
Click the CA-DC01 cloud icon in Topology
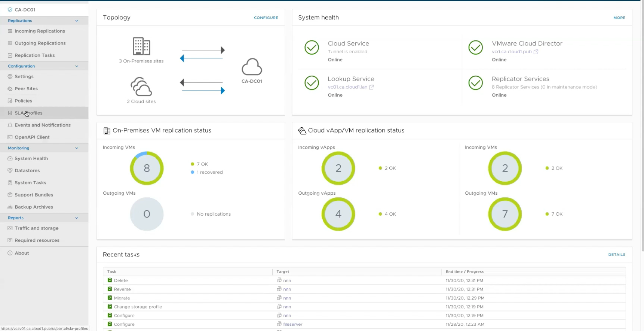pos(252,67)
